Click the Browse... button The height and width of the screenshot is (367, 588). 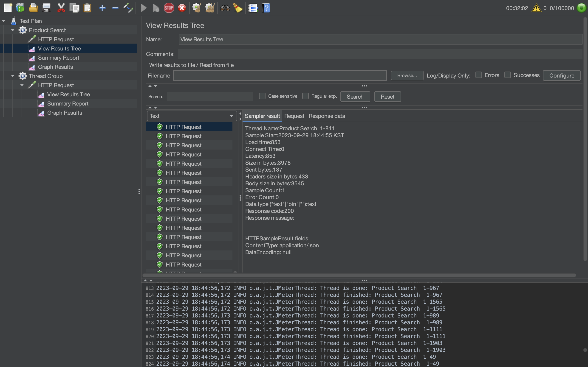click(407, 75)
